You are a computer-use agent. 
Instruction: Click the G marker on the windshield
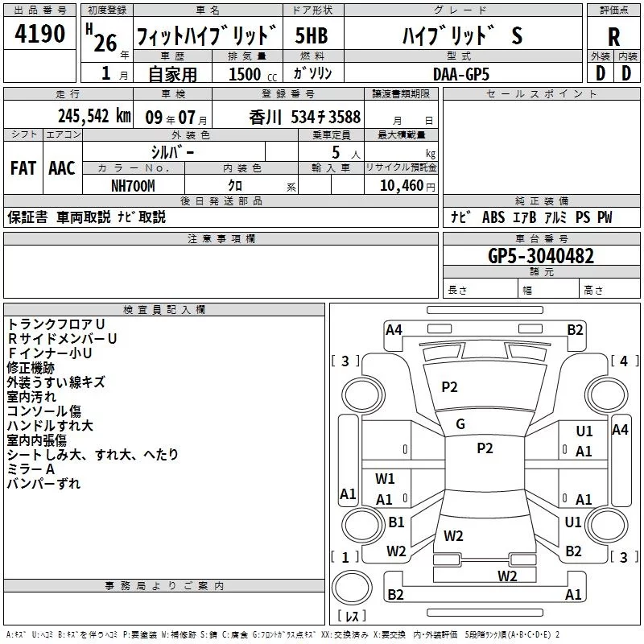(460, 423)
